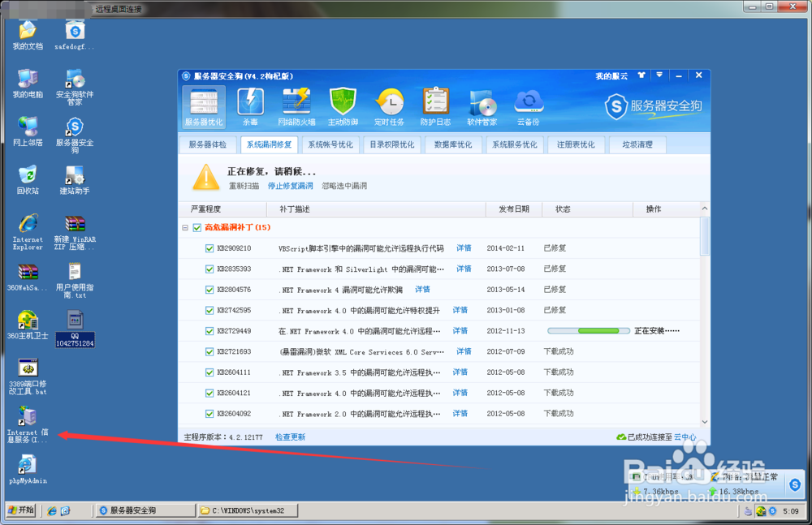Open Internet Explorer desktop icon
The image size is (812, 525).
pos(28,232)
